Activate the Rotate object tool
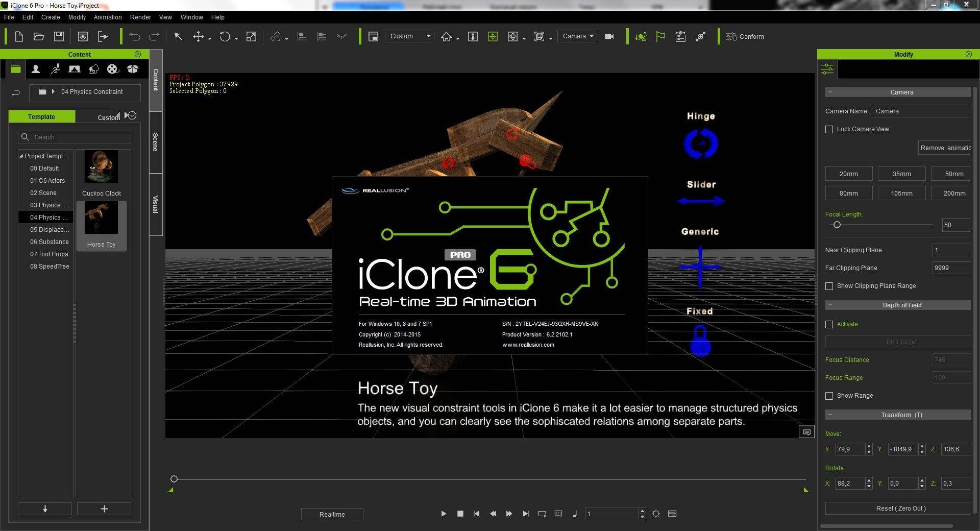The image size is (980, 531). coord(225,36)
